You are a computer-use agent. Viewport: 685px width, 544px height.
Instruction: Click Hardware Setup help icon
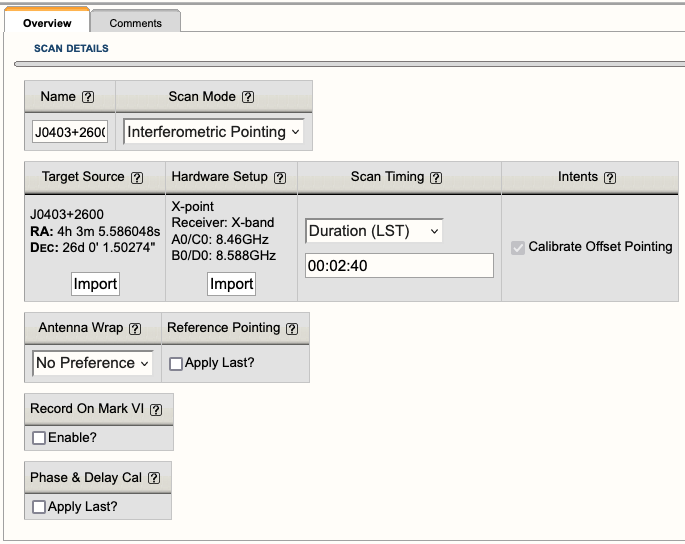point(280,177)
